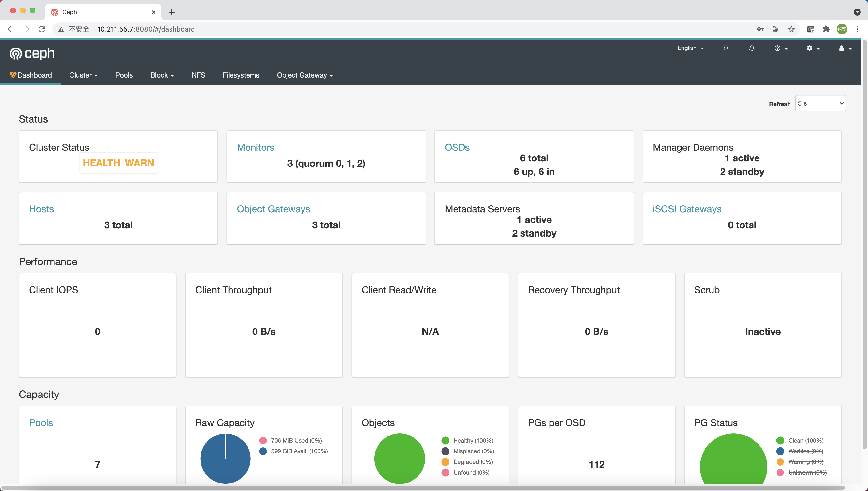This screenshot has width=868, height=491.
Task: Click the browser reload button
Action: (42, 29)
